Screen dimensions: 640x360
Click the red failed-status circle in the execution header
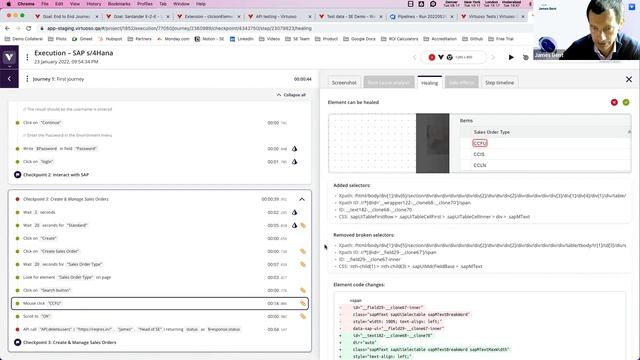(431, 58)
